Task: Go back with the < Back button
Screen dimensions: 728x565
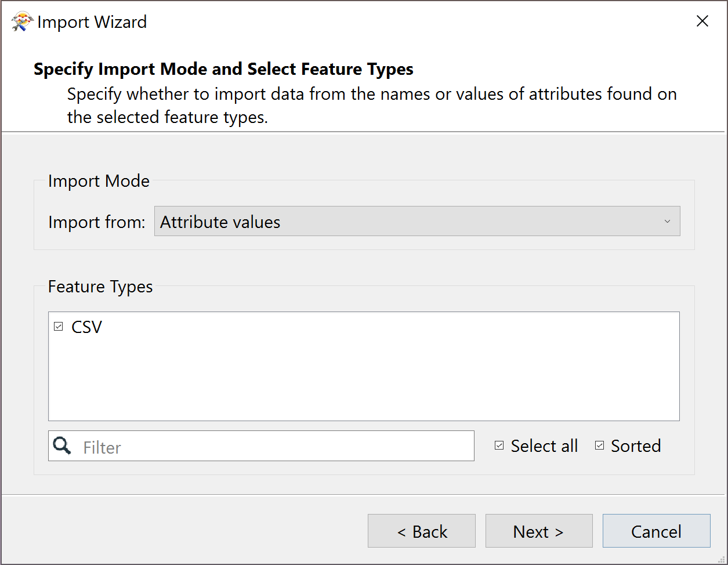Action: (x=421, y=531)
